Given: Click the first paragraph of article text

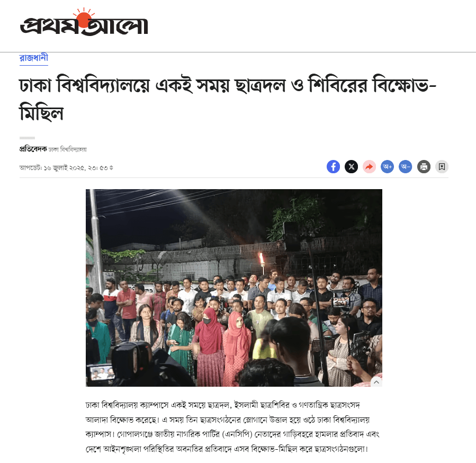Looking at the screenshot, I should [232, 427].
